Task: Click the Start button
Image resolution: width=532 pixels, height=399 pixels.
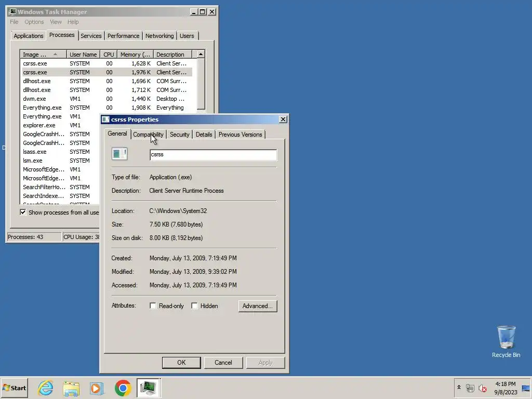Action: [x=14, y=388]
